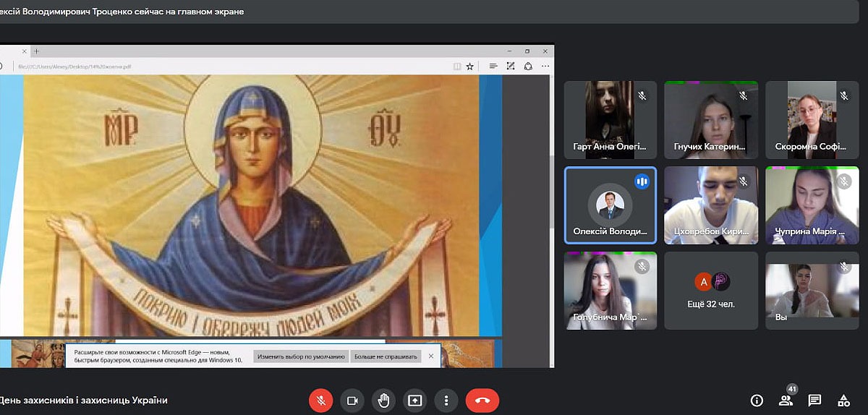
Task: Hang up with the red leave call button
Action: coord(482,400)
